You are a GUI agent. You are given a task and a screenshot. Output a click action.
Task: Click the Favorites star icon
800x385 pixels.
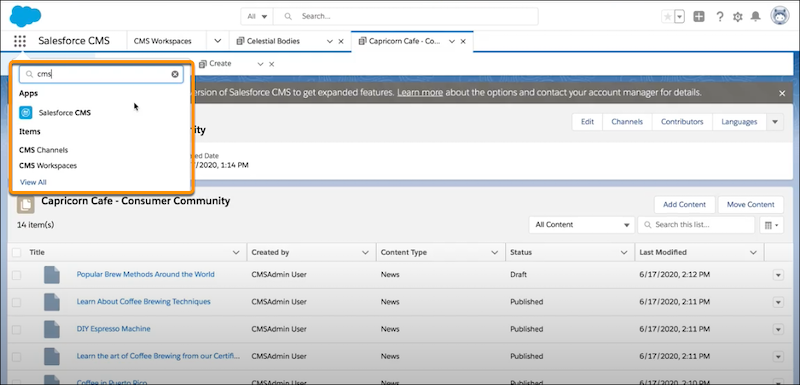667,17
